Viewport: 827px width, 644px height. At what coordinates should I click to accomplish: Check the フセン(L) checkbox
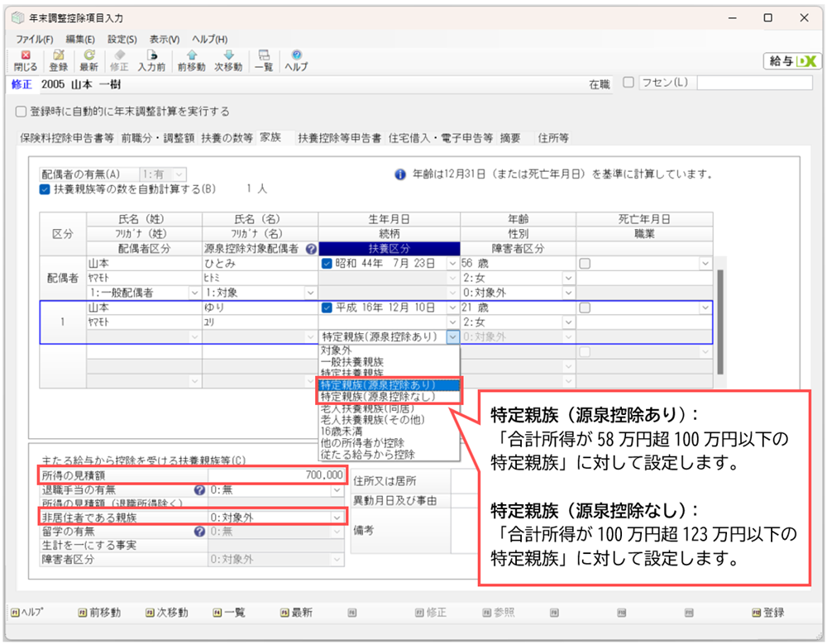pos(628,83)
